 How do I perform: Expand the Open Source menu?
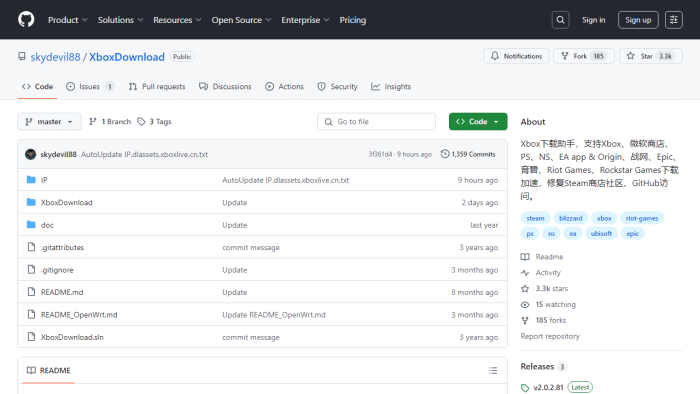[241, 20]
